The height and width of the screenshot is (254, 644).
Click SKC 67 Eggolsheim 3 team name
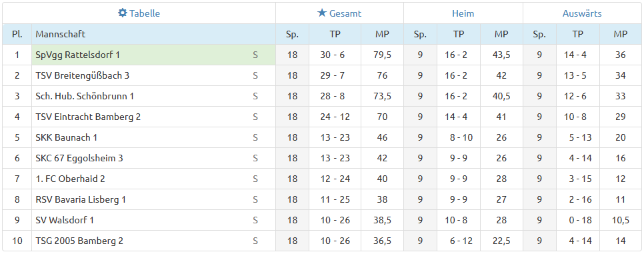(79, 158)
